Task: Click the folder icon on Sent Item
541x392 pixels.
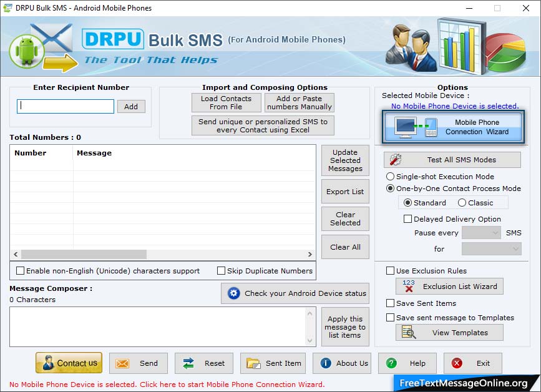Action: click(253, 363)
